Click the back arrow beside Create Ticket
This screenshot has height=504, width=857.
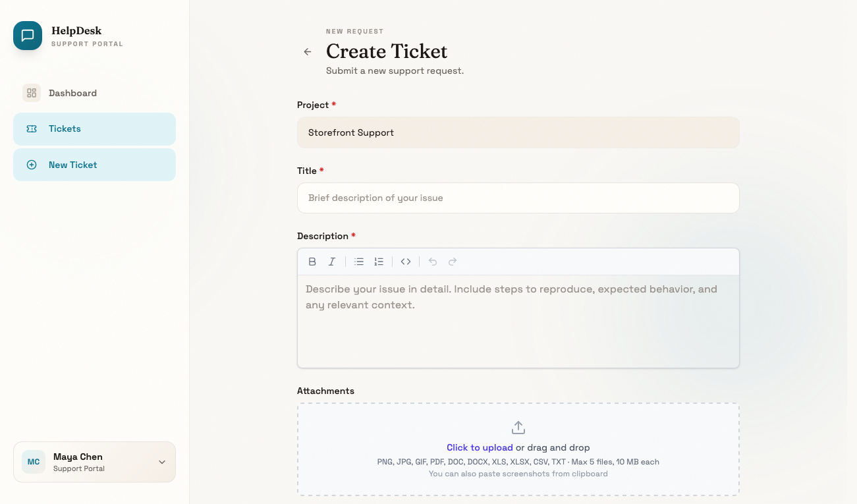click(x=308, y=51)
